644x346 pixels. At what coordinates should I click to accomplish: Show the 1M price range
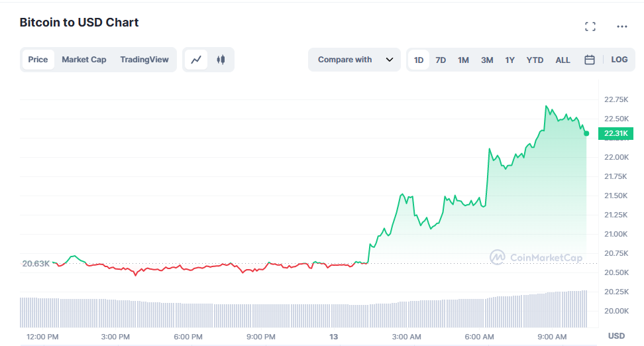click(463, 60)
